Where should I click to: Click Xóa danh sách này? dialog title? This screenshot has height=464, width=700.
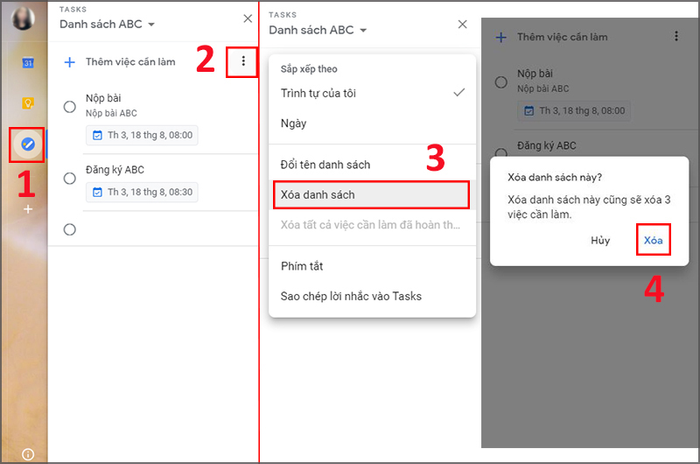click(554, 177)
